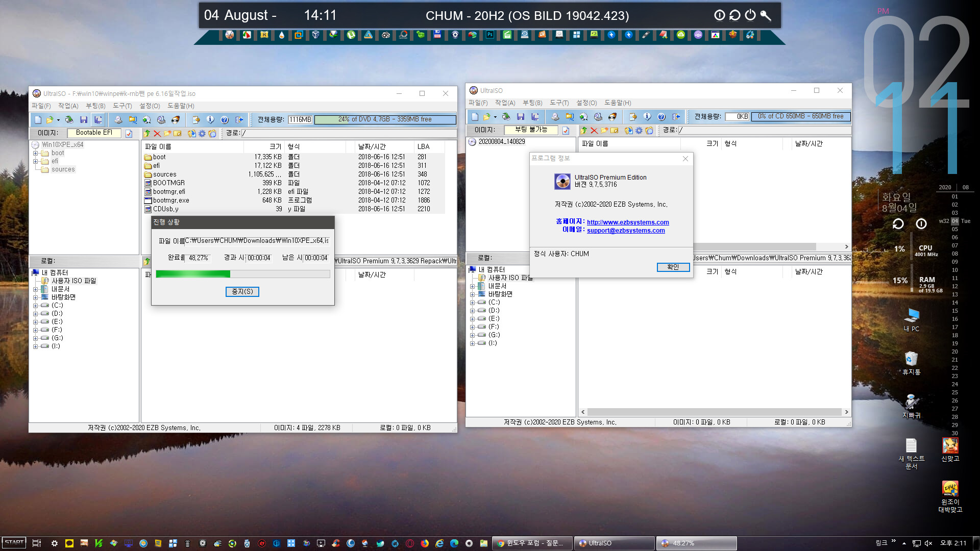The width and height of the screenshot is (980, 551).
Task: Open 도움말(H) menu in right UltraISO window
Action: 618,103
